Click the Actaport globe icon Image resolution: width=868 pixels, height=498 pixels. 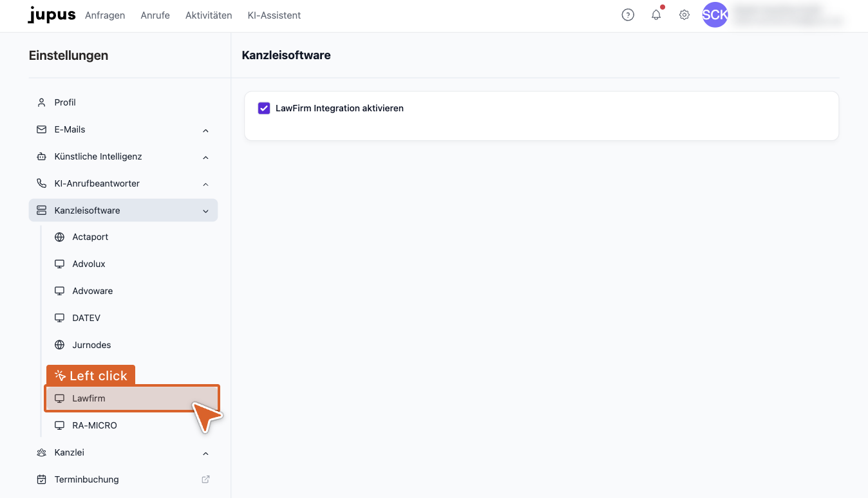click(60, 237)
